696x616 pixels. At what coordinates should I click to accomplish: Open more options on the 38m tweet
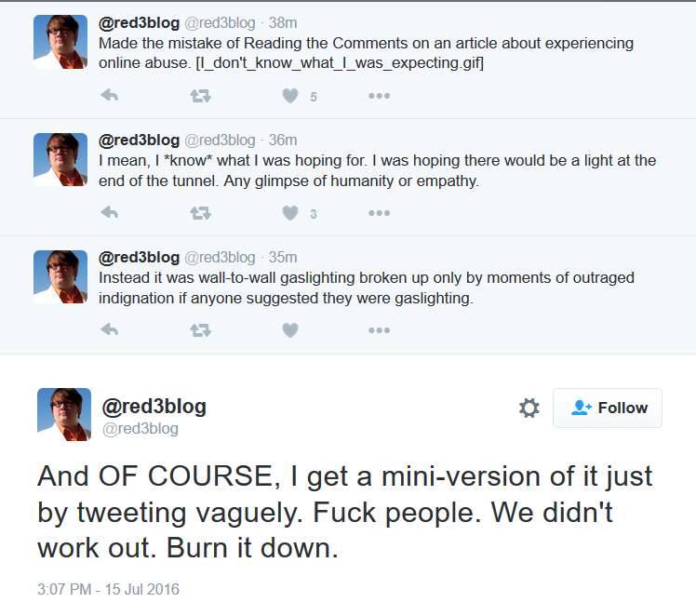click(x=379, y=96)
